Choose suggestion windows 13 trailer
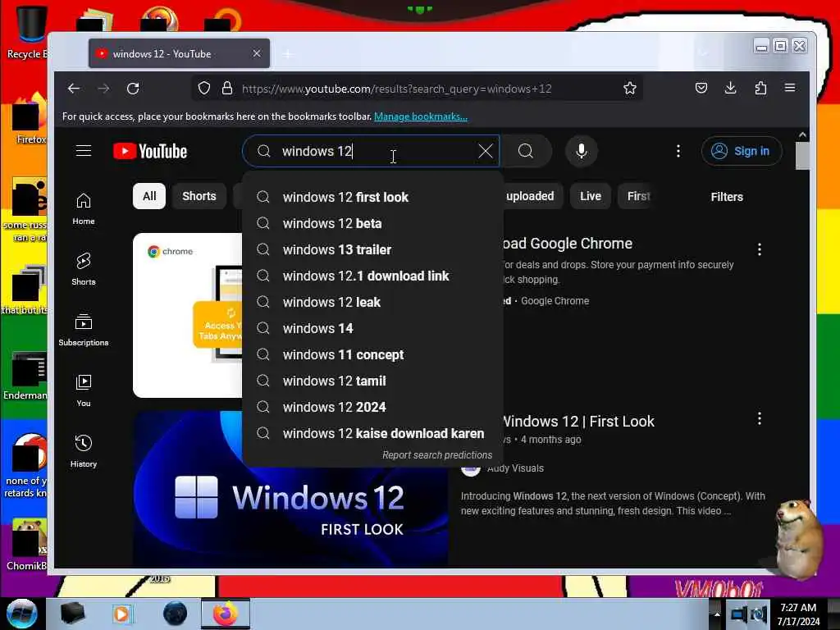840x630 pixels. (x=372, y=249)
